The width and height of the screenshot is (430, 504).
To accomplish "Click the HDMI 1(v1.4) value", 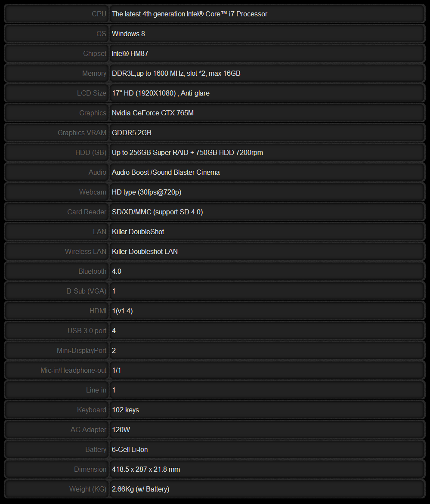I will click(x=122, y=311).
